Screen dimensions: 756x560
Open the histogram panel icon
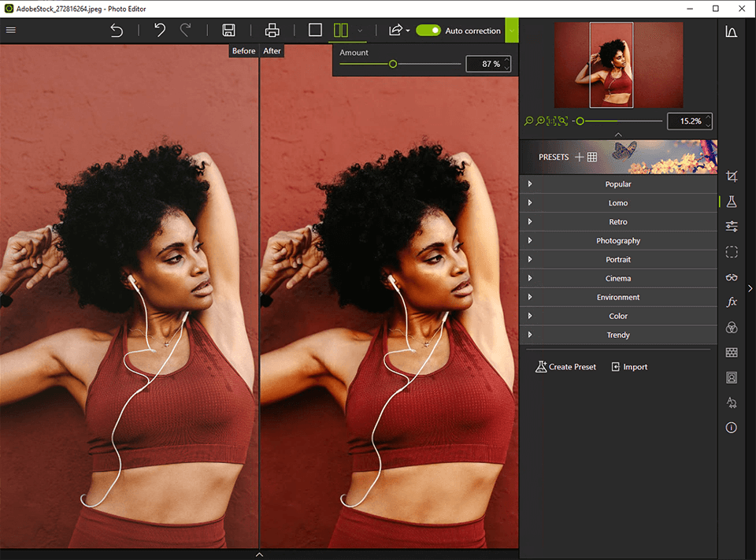pyautogui.click(x=732, y=32)
